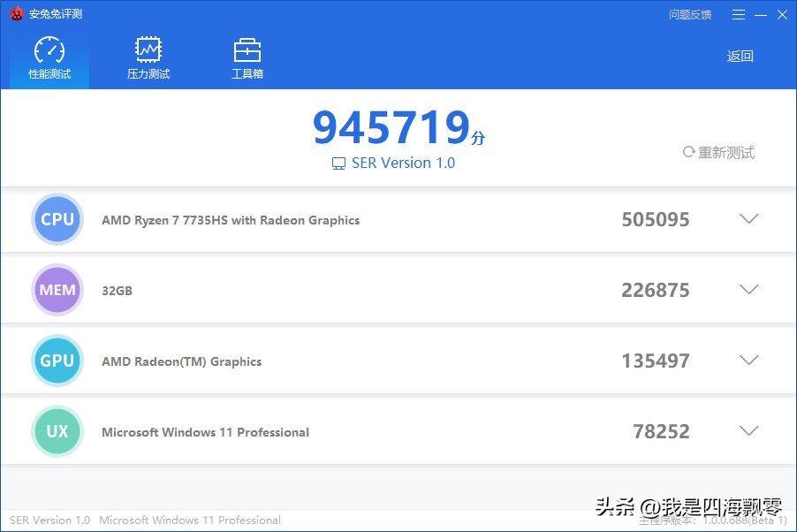Click the 重新测试 retest button
Image resolution: width=797 pixels, height=532 pixels.
click(720, 152)
